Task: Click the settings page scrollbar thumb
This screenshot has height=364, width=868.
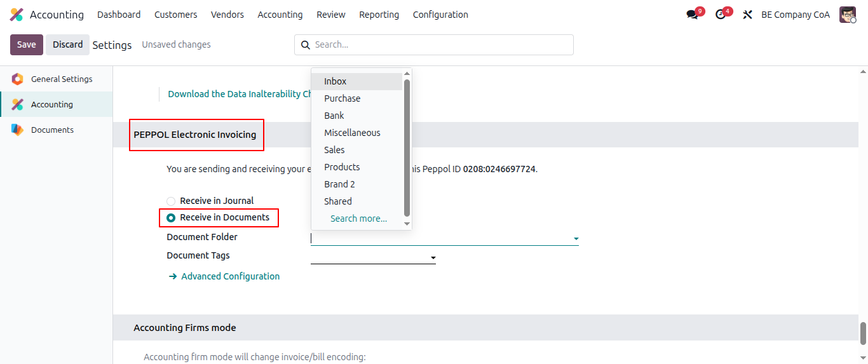Action: tap(863, 334)
